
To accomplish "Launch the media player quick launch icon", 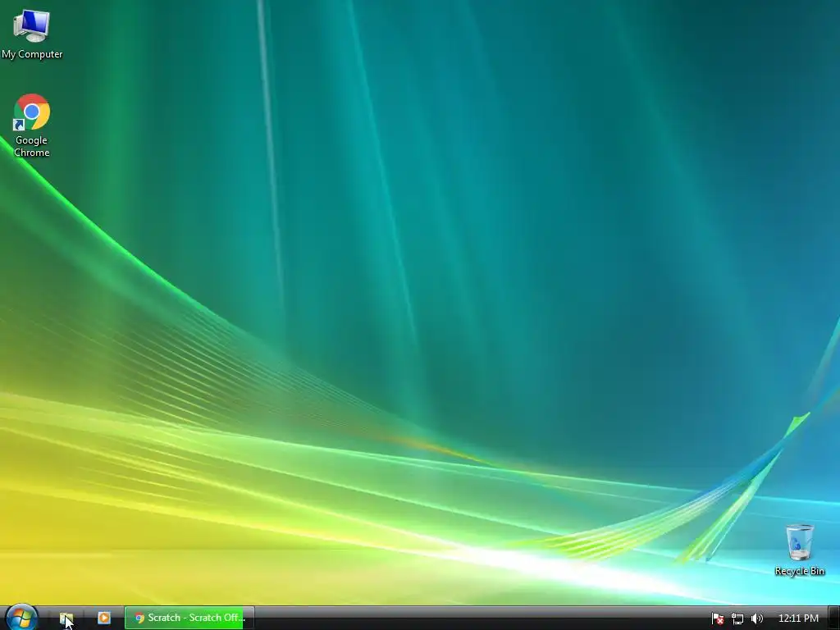I will pyautogui.click(x=104, y=618).
